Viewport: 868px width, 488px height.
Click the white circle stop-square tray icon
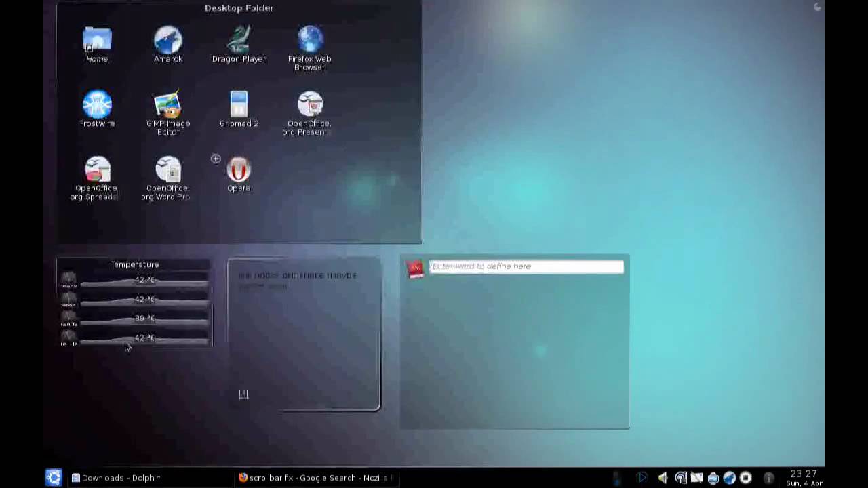(745, 478)
